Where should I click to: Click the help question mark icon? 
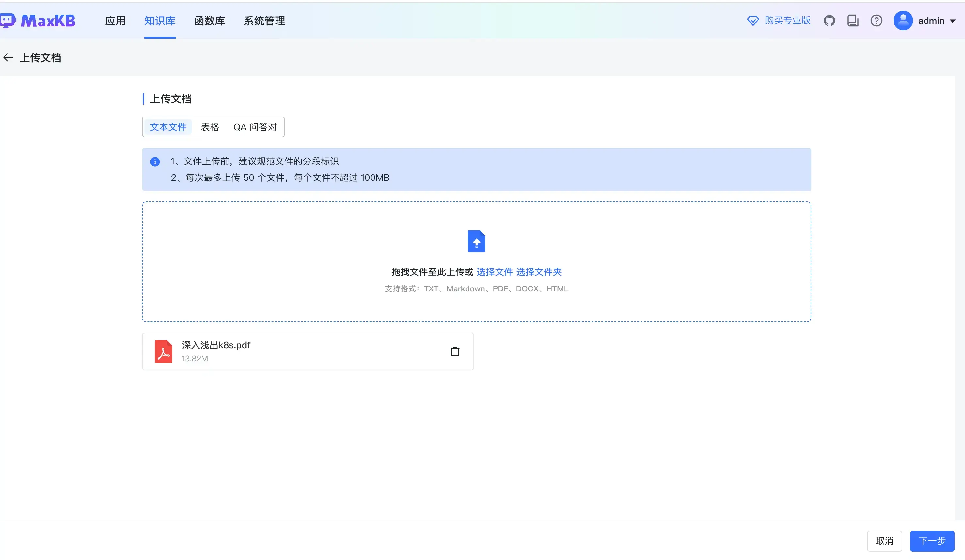(x=876, y=21)
